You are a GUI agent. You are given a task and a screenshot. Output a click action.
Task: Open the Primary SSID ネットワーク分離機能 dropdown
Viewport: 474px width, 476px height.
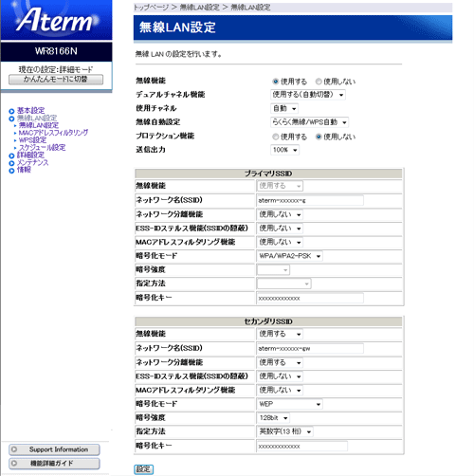(280, 214)
